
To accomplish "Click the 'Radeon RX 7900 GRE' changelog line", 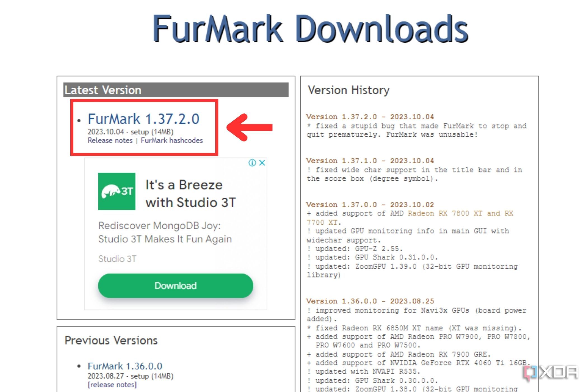I will coord(399,354).
